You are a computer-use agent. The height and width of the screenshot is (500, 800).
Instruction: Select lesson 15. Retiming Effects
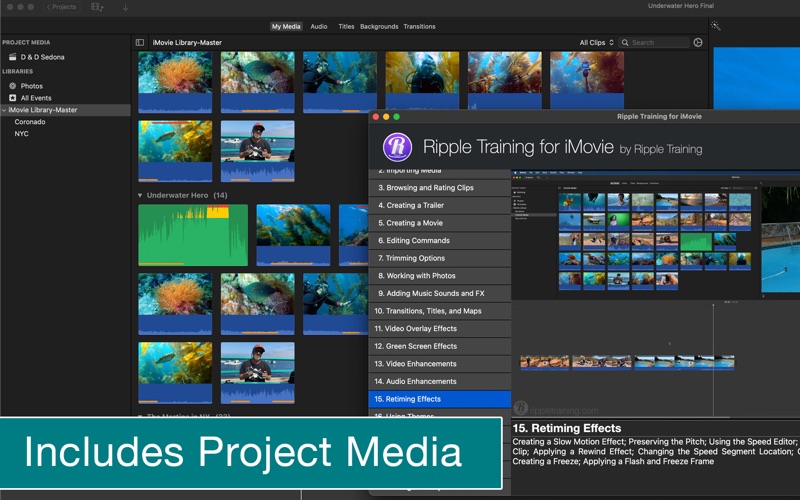pos(439,399)
